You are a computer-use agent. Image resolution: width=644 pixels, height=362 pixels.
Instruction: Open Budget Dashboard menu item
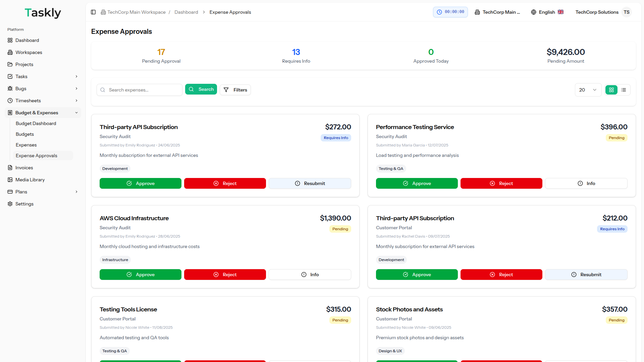pyautogui.click(x=36, y=123)
